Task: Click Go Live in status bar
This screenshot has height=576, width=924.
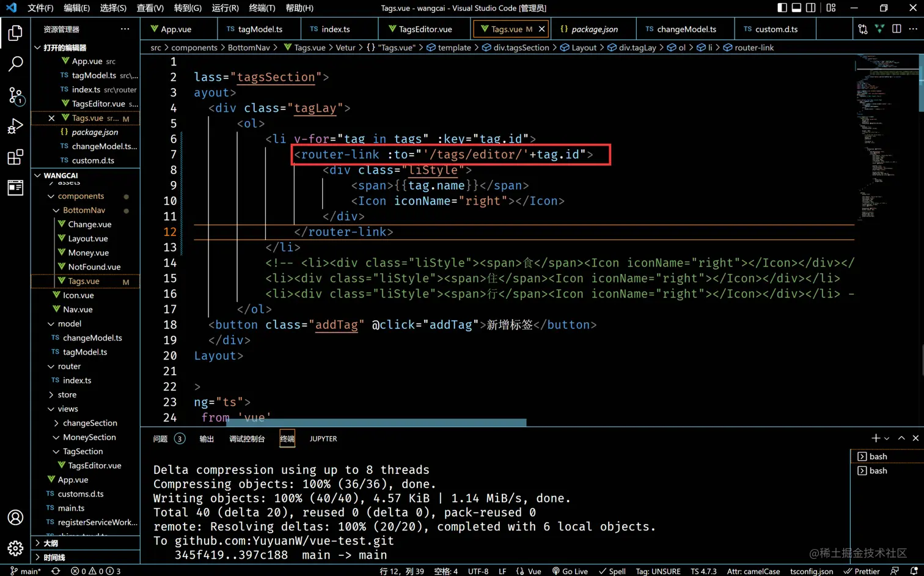Action: (x=570, y=571)
